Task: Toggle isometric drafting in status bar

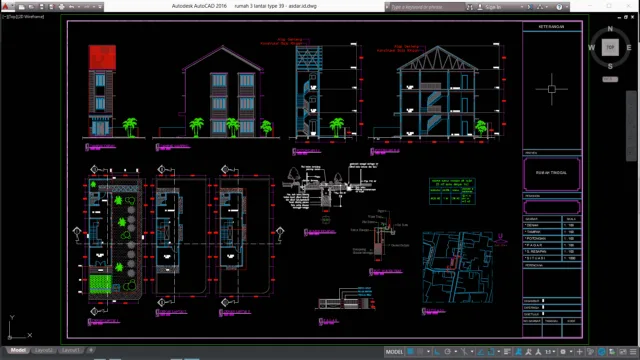Action: 464,352
